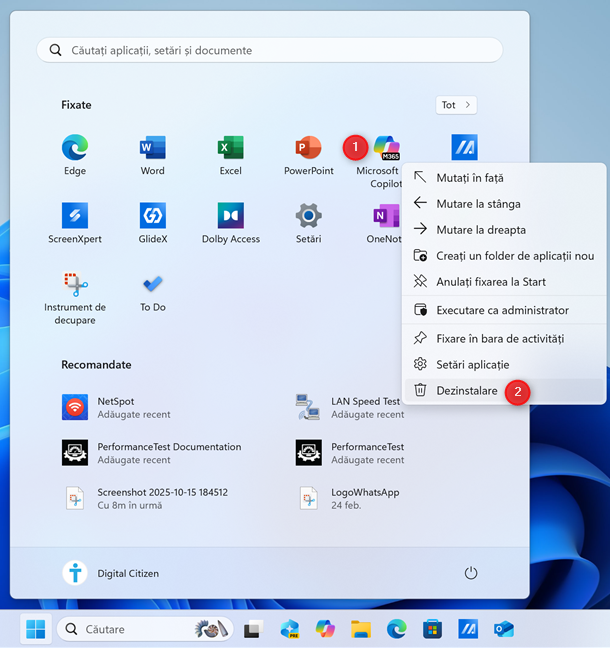This screenshot has width=610, height=648.
Task: Select Creați un folder de aplicații nou
Action: [504, 256]
